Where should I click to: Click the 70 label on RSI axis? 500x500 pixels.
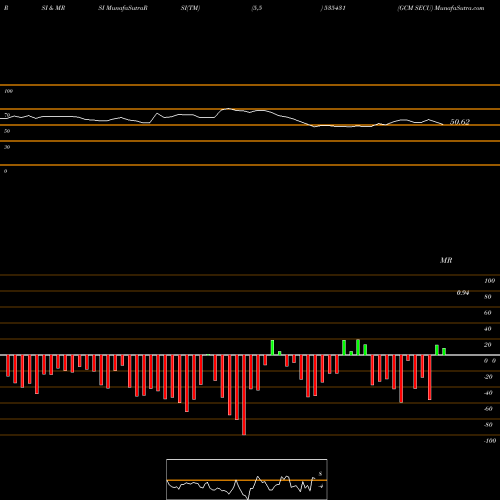point(7,115)
